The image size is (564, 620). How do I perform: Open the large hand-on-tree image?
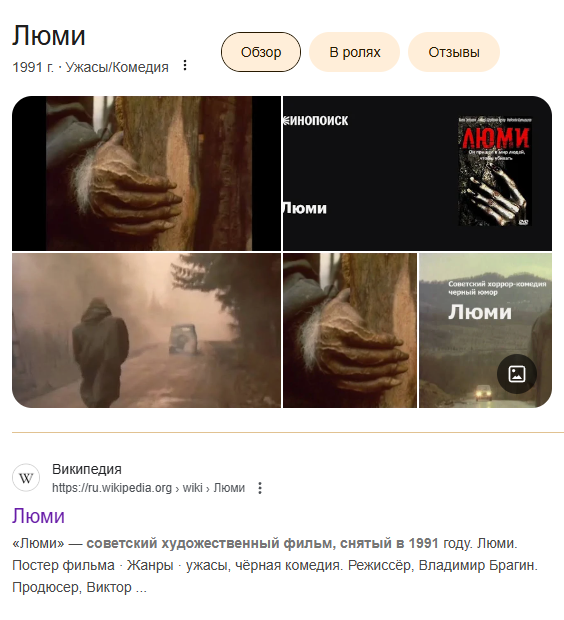point(146,174)
